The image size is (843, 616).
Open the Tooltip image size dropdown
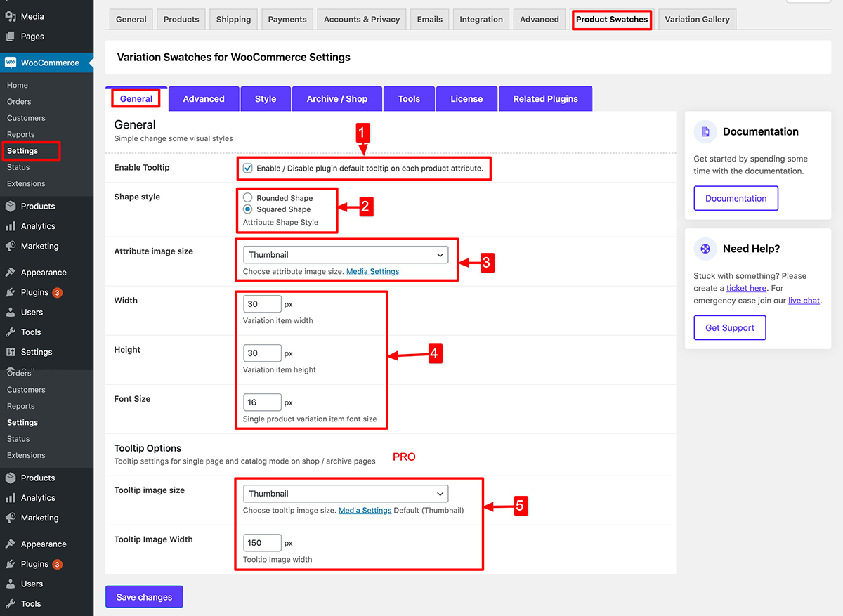[346, 494]
